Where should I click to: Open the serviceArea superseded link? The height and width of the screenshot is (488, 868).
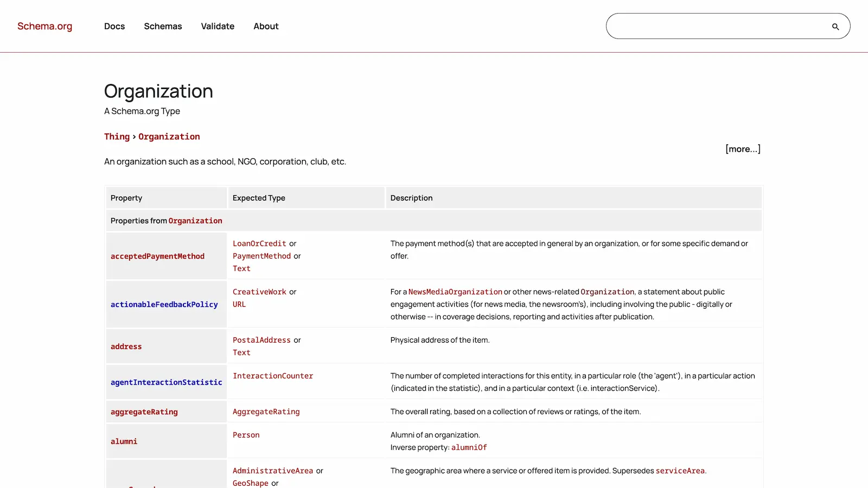pyautogui.click(x=680, y=471)
